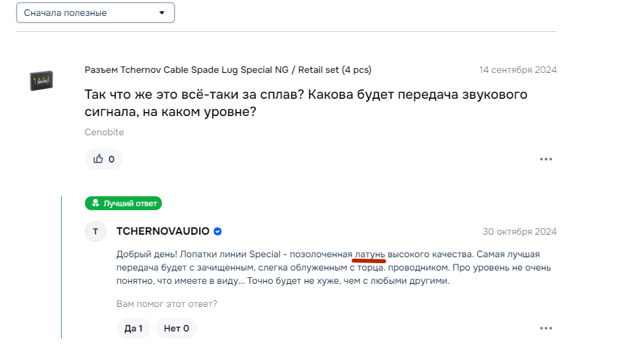Click the green "Лучший ответ" badge
The height and width of the screenshot is (364, 631).
123,203
